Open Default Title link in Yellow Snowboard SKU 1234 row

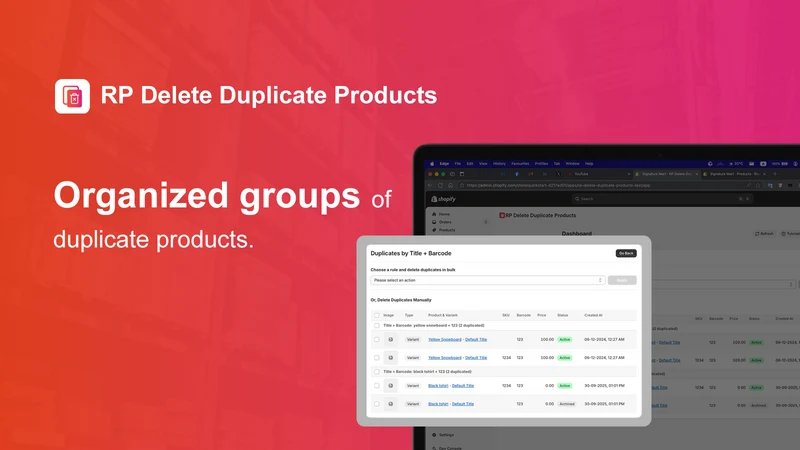[x=476, y=358]
